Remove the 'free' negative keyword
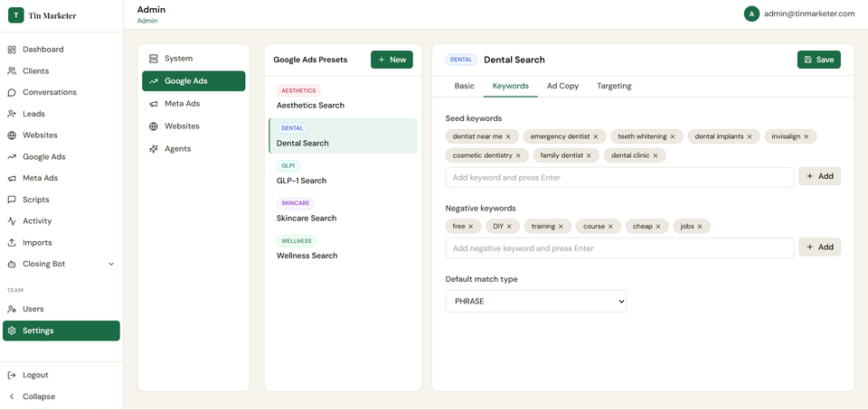Screen dimensions: 868x410 coord(470,227)
